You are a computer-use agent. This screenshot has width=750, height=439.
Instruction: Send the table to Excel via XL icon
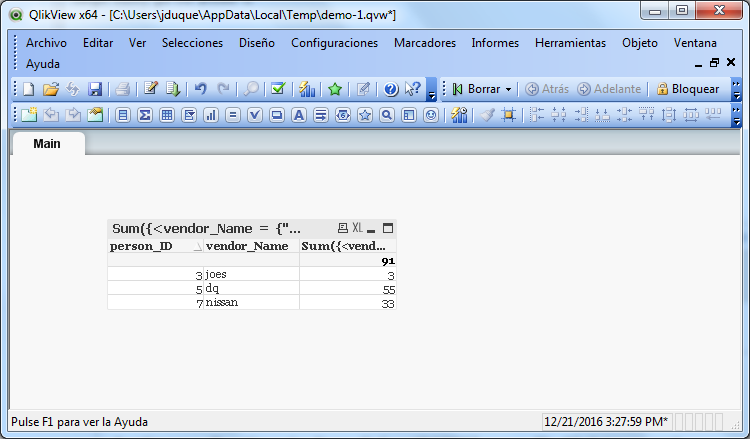357,228
